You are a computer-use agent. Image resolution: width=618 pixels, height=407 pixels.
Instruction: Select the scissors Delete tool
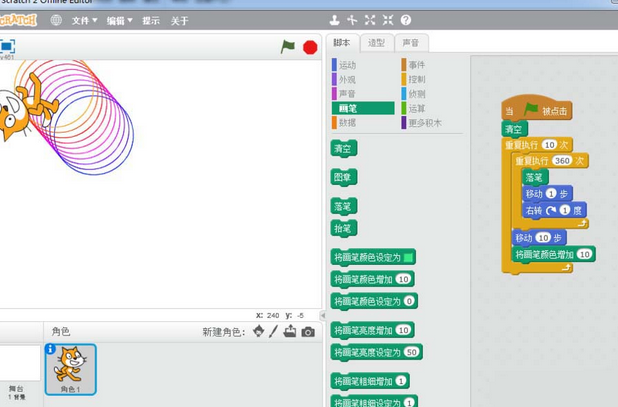(x=352, y=20)
